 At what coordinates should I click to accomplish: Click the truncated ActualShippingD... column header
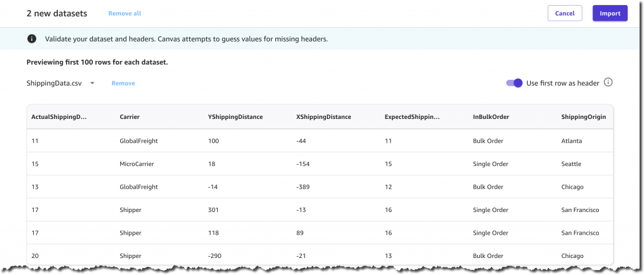59,117
